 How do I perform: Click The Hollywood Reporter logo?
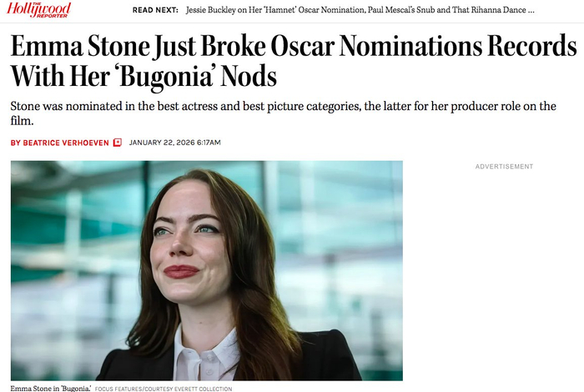click(40, 10)
